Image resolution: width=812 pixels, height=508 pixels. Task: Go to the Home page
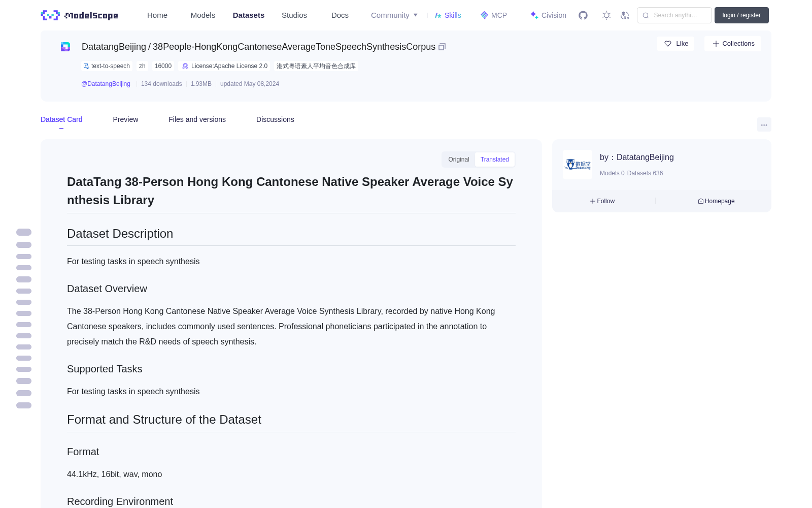point(157,15)
